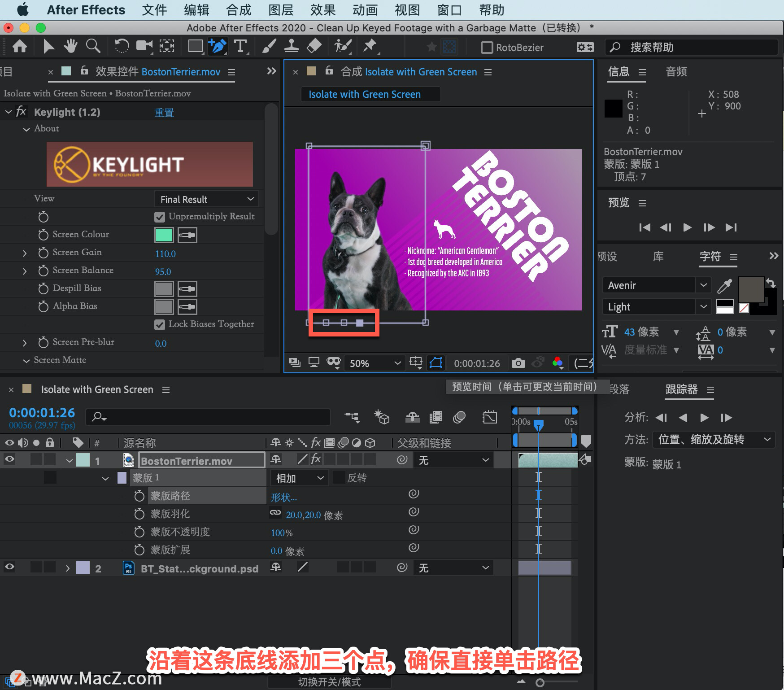Screen dimensions: 784x690
Task: Select the Hand tool
Action: click(x=70, y=46)
